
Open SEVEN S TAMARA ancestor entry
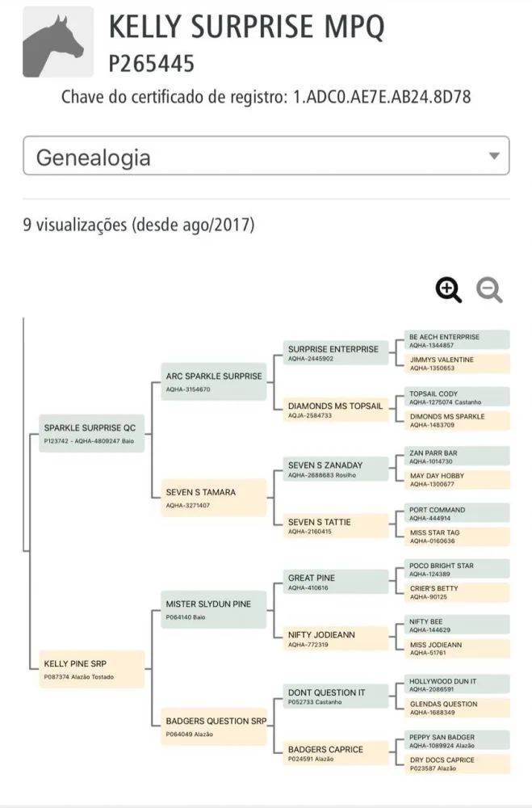pyautogui.click(x=214, y=498)
